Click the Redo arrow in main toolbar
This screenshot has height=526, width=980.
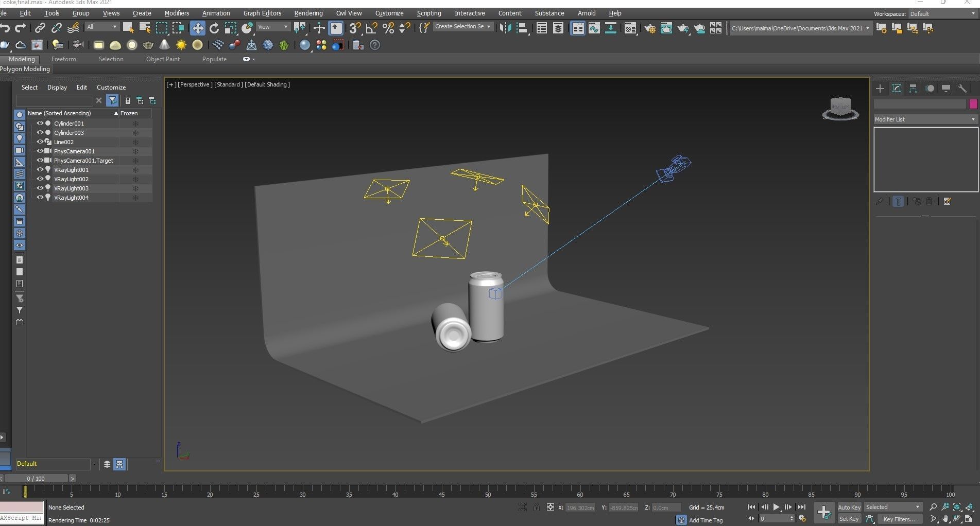[21, 28]
